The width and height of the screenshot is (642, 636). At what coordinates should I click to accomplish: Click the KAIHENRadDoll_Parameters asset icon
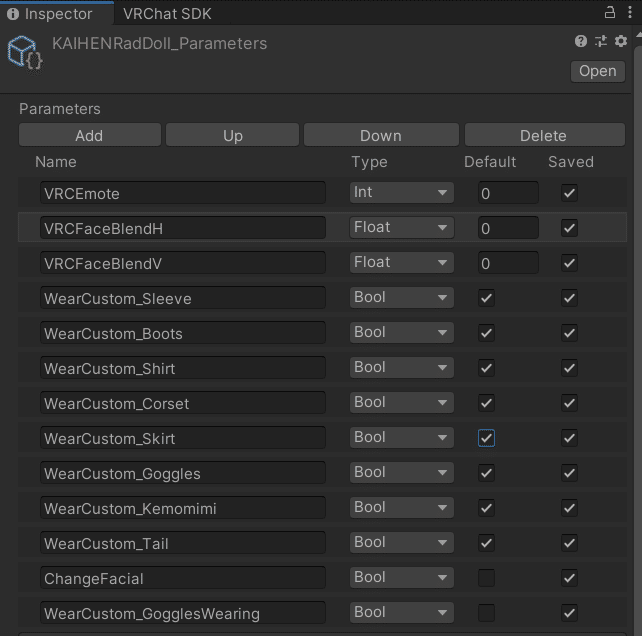25,54
